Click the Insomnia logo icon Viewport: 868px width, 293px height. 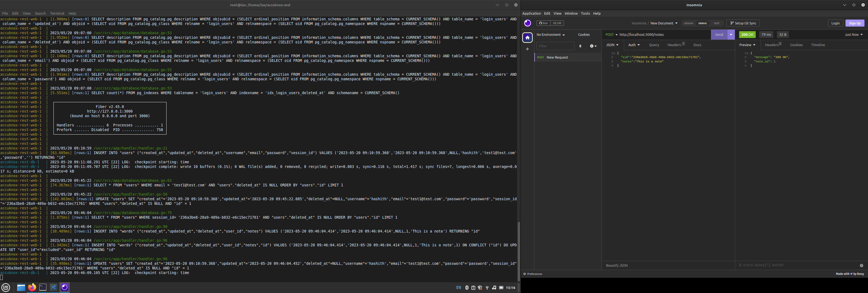pyautogui.click(x=527, y=23)
